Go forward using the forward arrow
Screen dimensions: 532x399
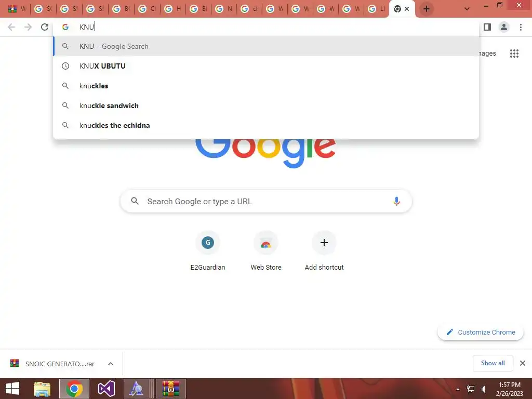coord(28,27)
